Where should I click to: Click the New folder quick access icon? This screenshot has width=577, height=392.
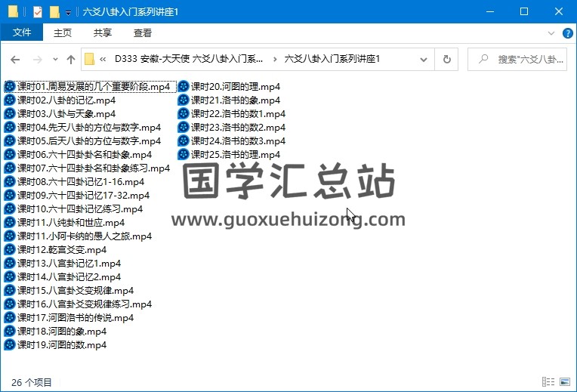point(54,12)
